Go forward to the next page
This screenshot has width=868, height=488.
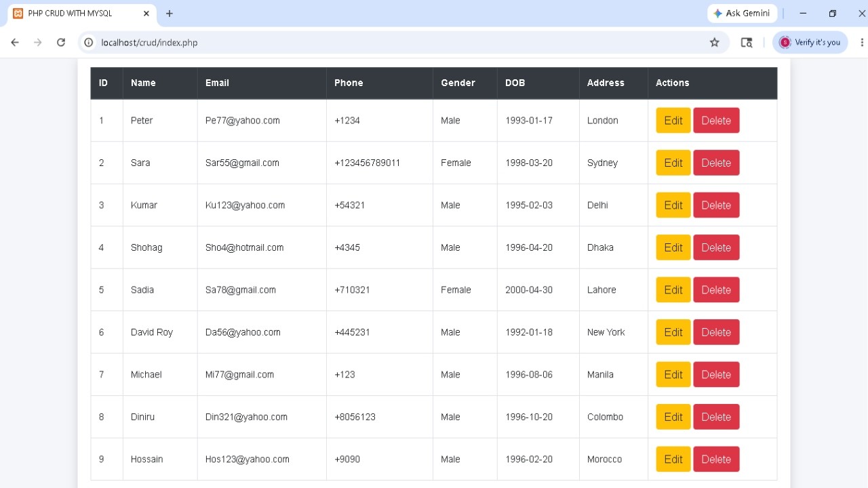(38, 42)
